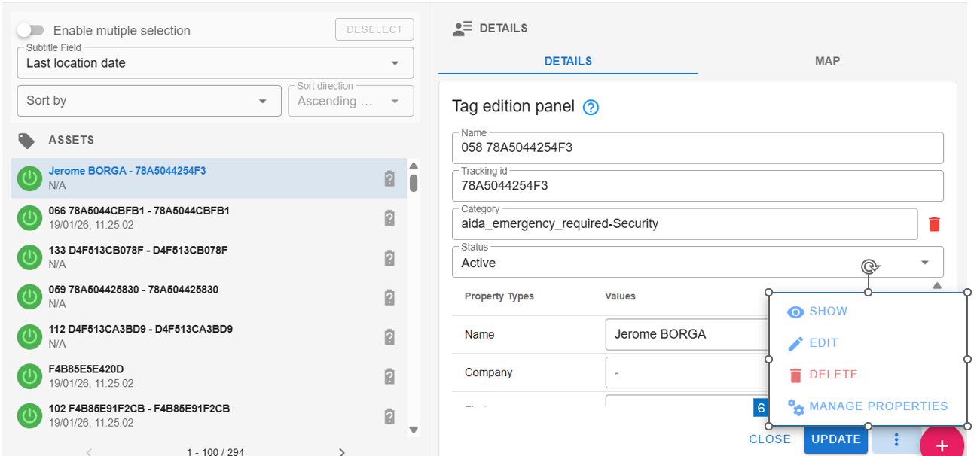
Task: Click the red trash icon next to Category
Action: pos(934,224)
